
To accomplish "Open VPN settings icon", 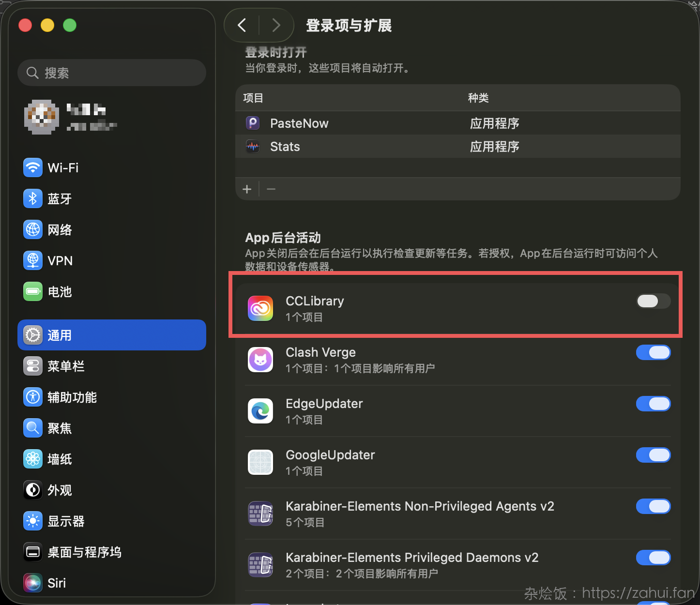I will (x=33, y=260).
